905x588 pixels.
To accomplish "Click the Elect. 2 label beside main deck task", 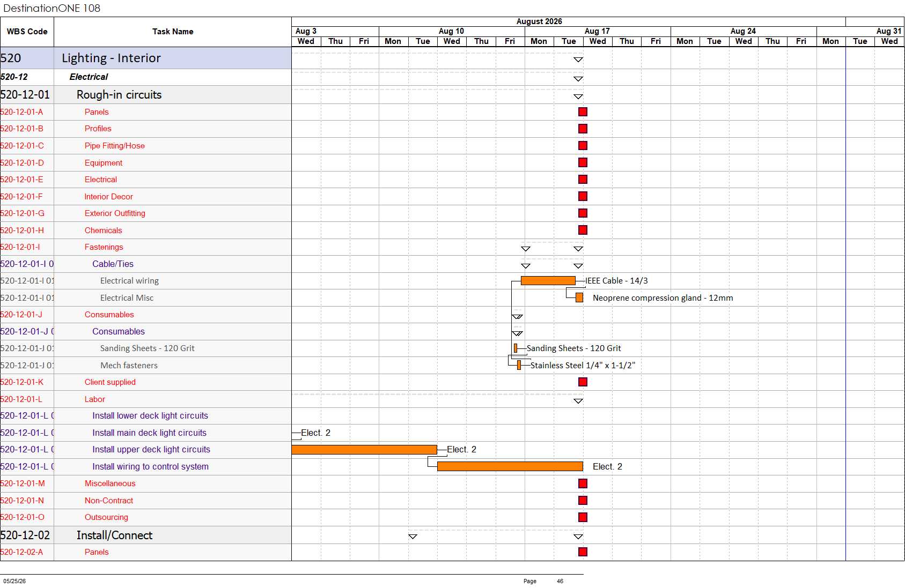I will [315, 433].
